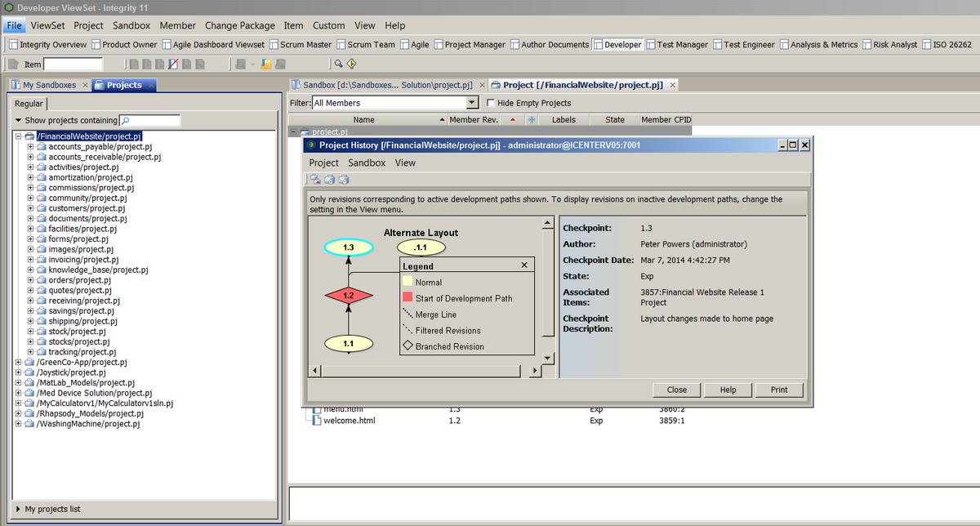Click the Help button in Project History dialog
The width and height of the screenshot is (980, 526).
(728, 390)
